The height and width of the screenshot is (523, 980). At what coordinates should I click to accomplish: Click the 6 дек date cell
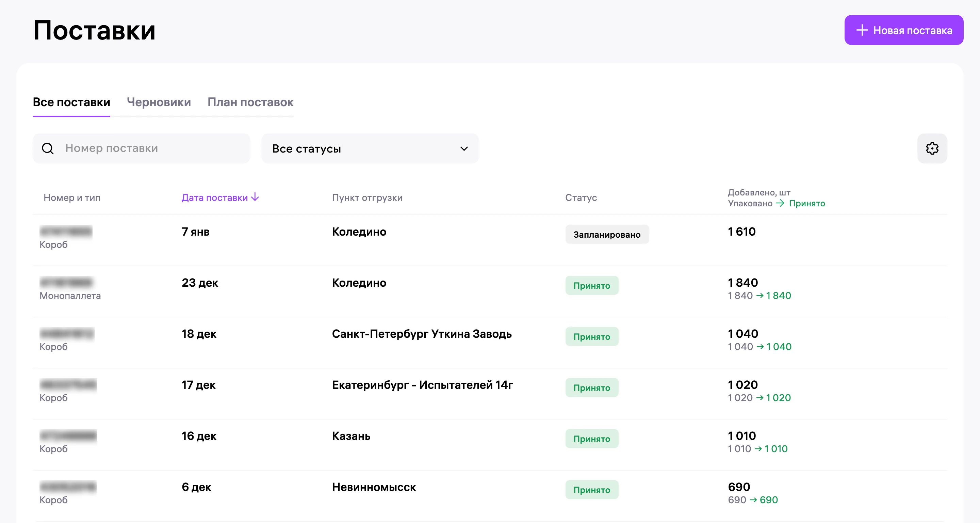[196, 487]
